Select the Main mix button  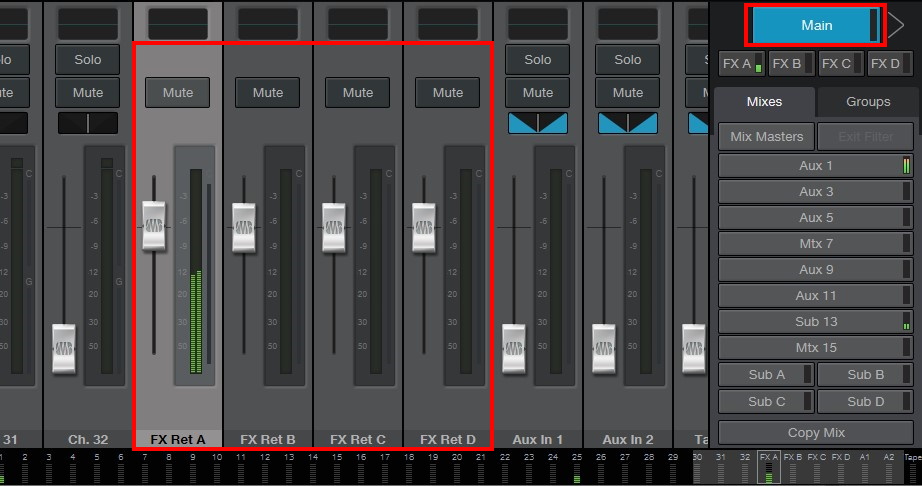(816, 25)
